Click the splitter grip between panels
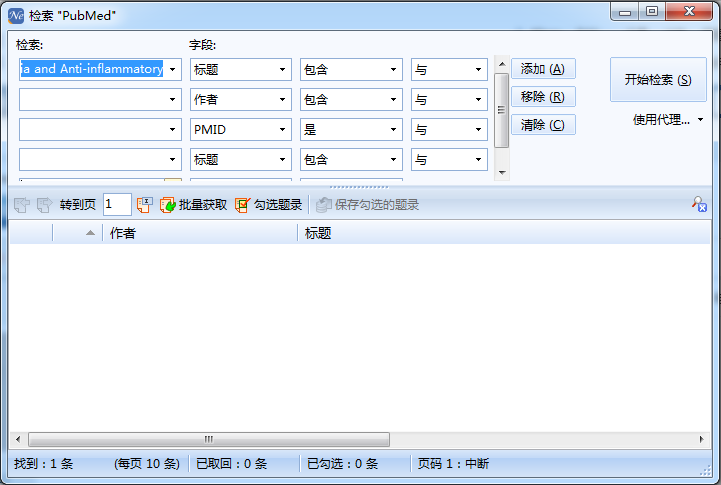The width and height of the screenshot is (721, 485). coord(359,187)
